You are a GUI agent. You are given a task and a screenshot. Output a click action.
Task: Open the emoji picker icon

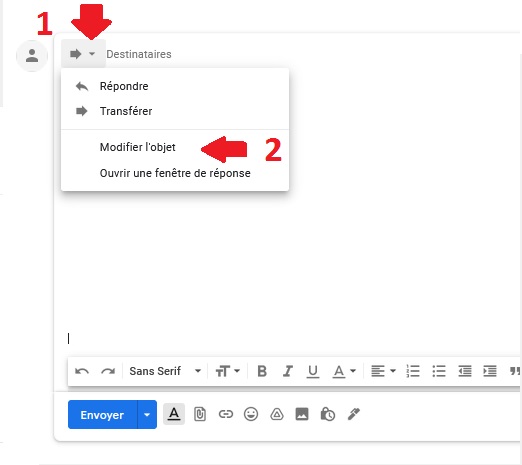pyautogui.click(x=251, y=414)
